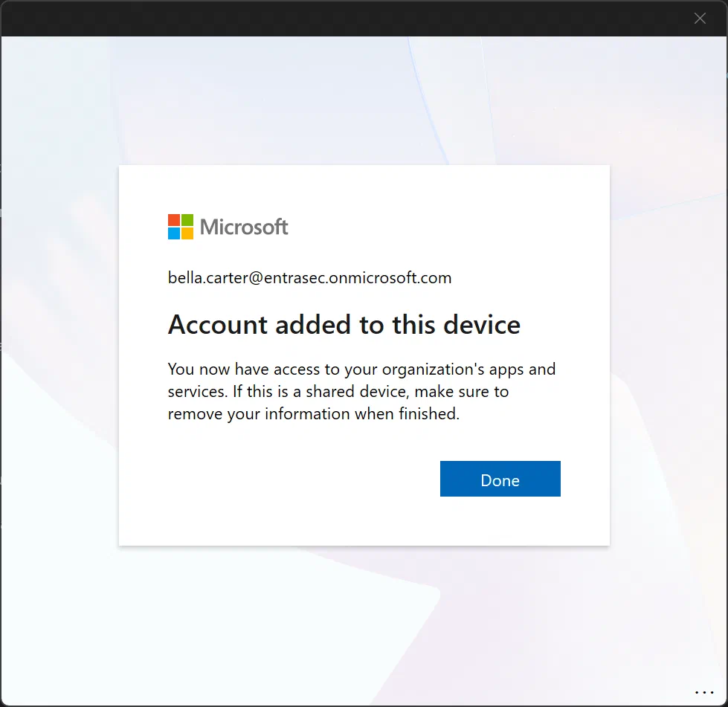The width and height of the screenshot is (728, 707).
Task: Click the Done button
Action: click(x=500, y=479)
